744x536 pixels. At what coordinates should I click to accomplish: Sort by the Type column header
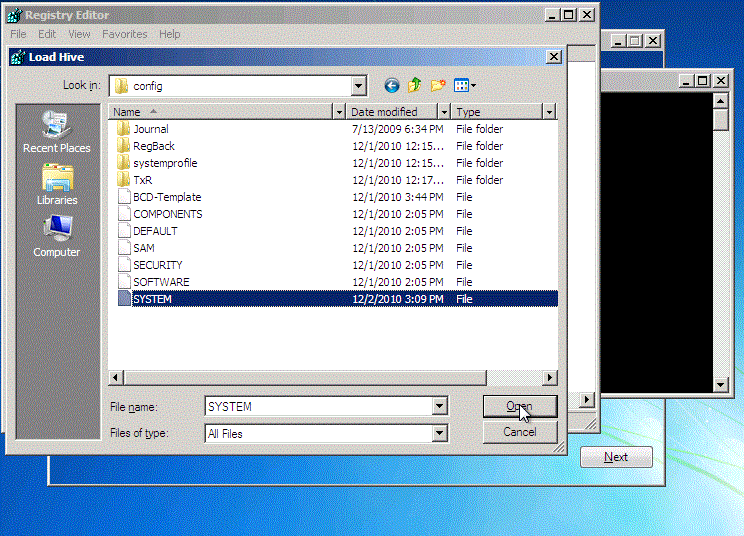click(497, 112)
